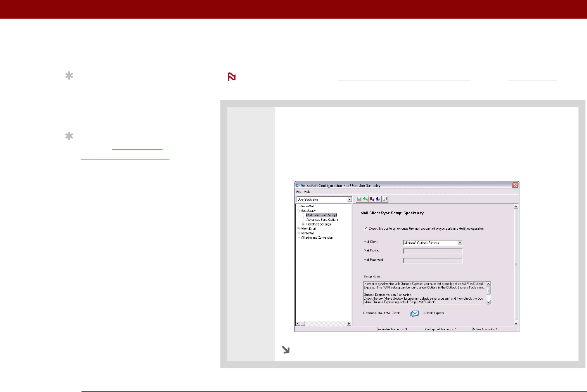Click the Help question mark toolbar icon
Screen dimensions: 587x392
385,199
